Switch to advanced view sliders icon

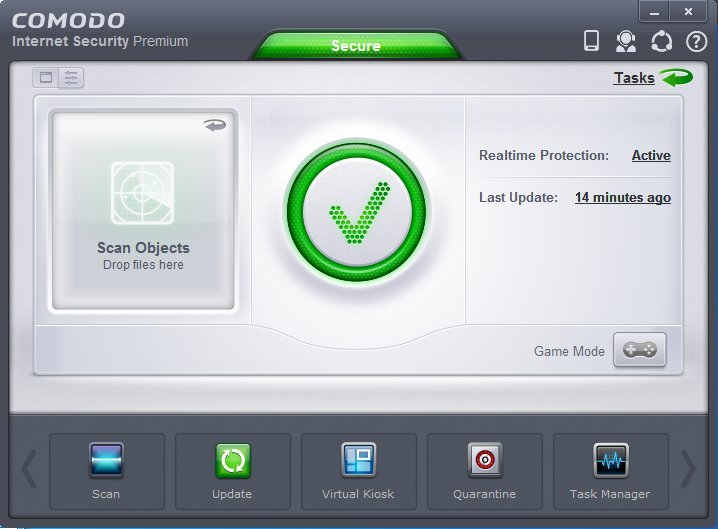point(71,77)
